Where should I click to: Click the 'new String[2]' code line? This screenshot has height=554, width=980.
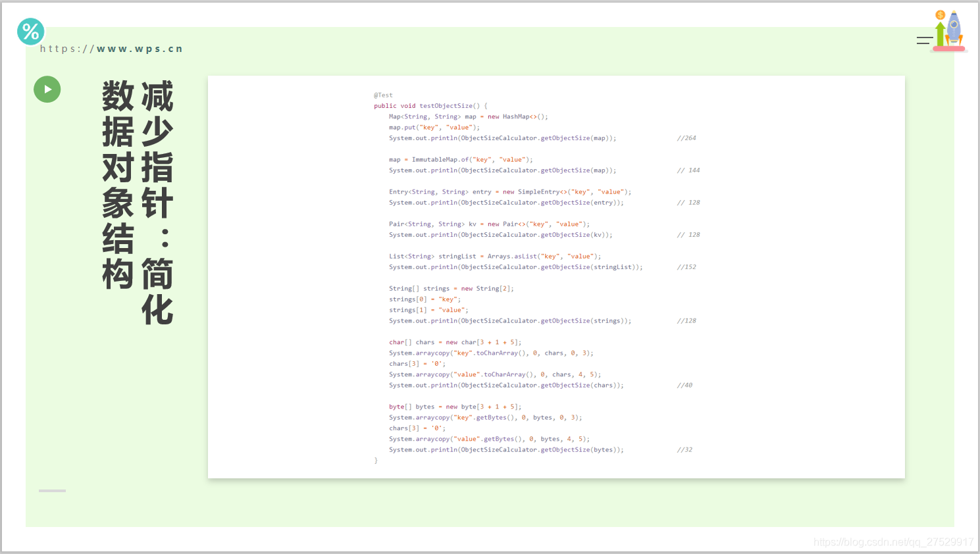[451, 289]
